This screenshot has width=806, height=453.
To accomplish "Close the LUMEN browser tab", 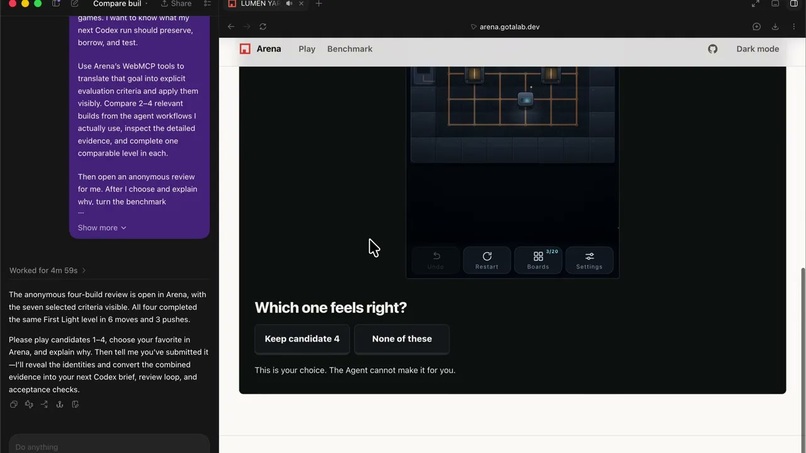I will (x=301, y=4).
